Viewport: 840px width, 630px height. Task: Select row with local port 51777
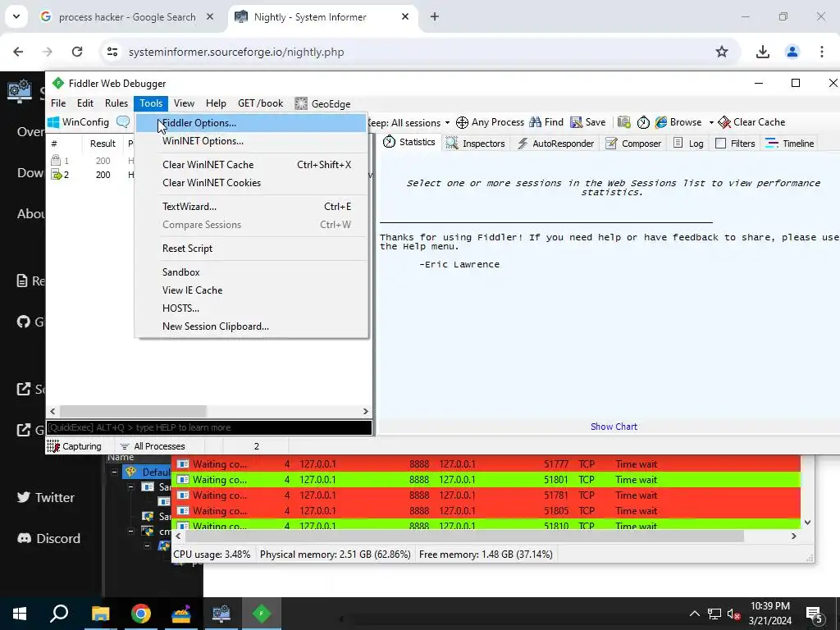pyautogui.click(x=486, y=464)
